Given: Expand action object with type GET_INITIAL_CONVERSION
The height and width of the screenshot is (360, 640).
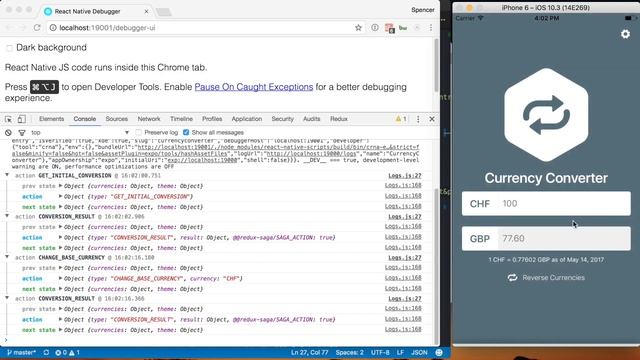Looking at the screenshot, I should click(x=60, y=196).
